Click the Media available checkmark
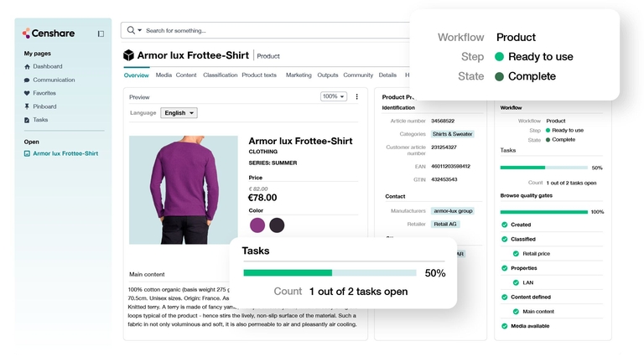This screenshot has width=644, height=362. point(504,326)
